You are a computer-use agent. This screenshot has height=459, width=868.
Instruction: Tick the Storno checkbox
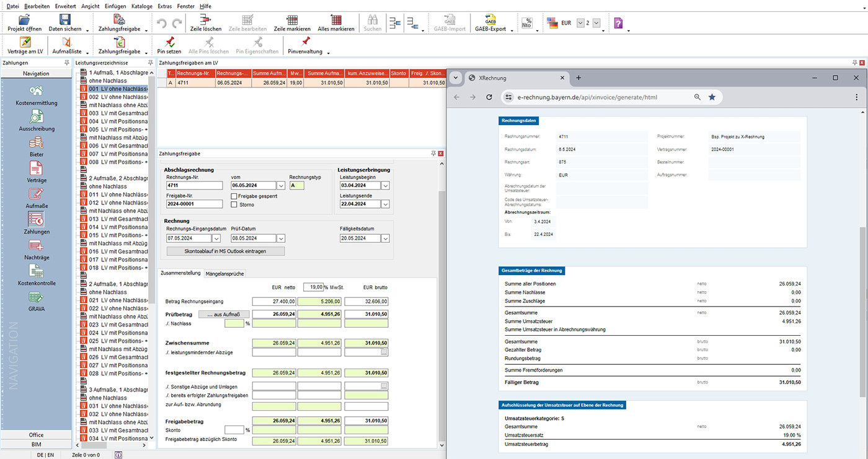[x=234, y=204]
